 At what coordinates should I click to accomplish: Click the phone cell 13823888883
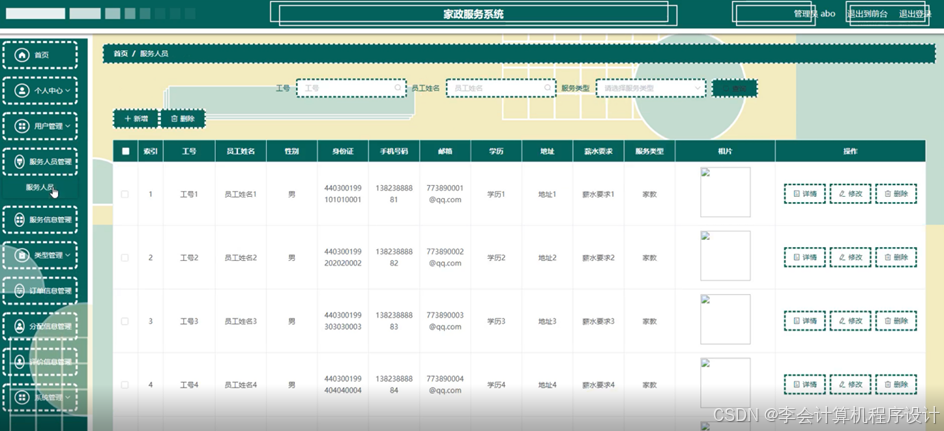[394, 321]
